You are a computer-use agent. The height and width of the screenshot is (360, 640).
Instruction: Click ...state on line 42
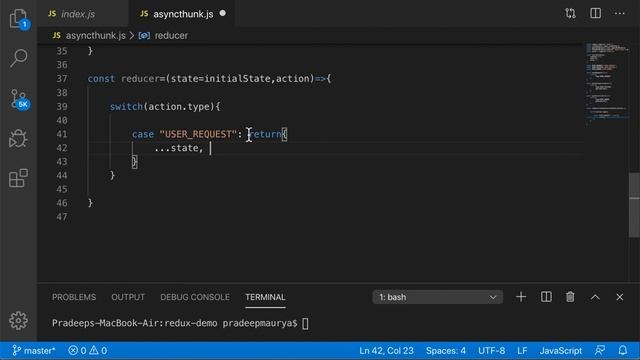176,148
